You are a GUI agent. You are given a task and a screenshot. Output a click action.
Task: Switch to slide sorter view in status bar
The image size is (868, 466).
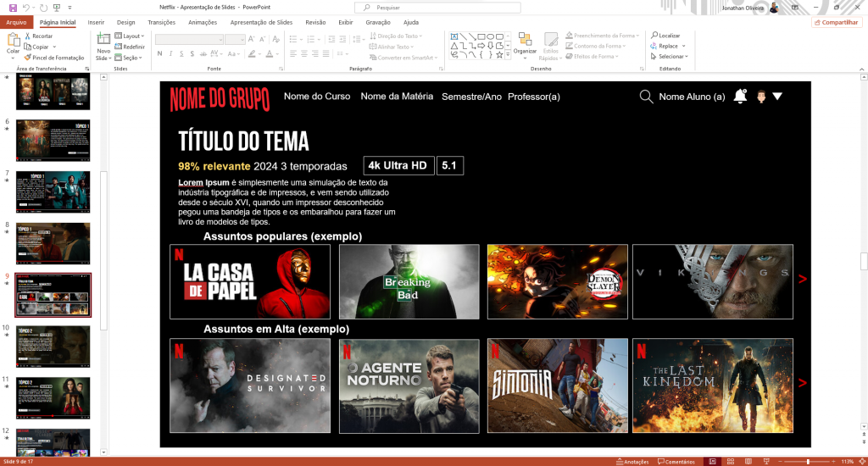730,462
